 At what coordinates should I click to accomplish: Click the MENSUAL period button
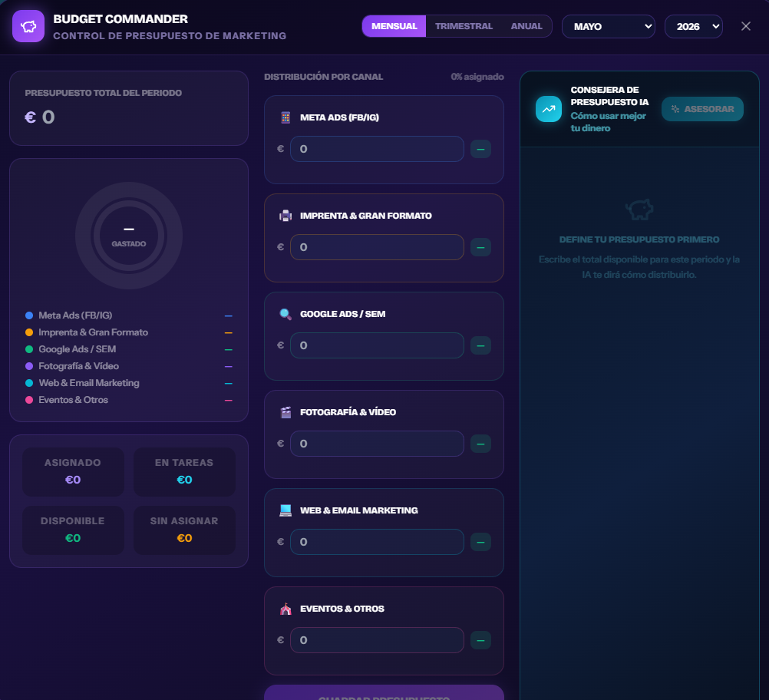coord(394,26)
